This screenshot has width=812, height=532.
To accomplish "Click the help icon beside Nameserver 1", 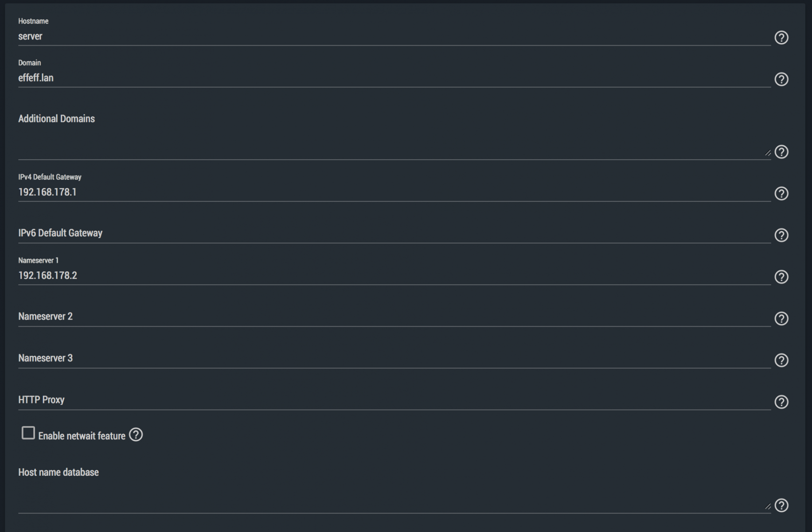I will [x=781, y=277].
